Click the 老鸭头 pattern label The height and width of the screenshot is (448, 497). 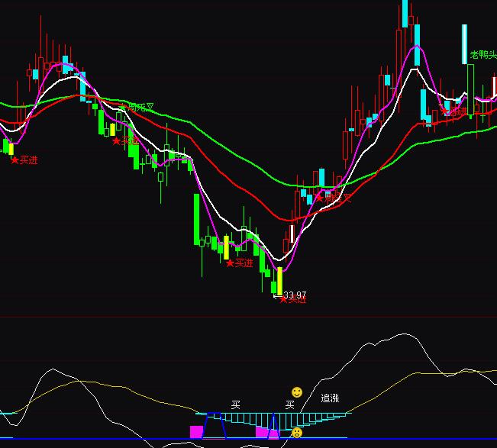482,55
